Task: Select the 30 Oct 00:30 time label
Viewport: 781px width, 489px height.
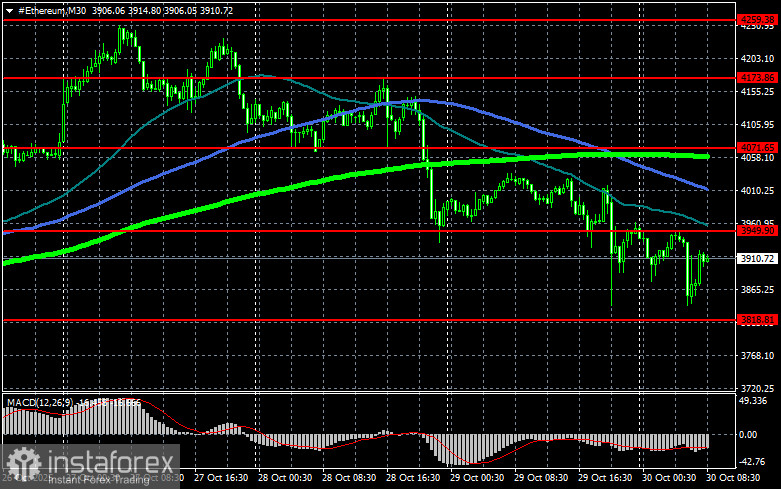Action: [669, 478]
